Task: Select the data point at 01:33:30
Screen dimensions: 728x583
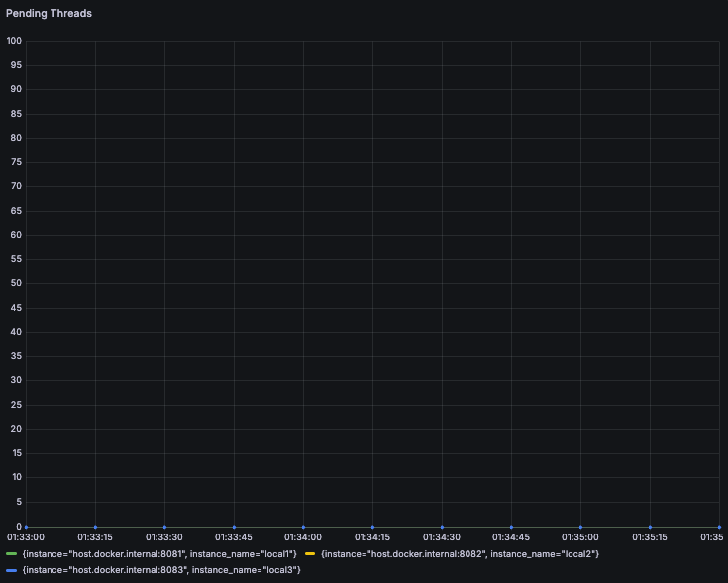Action: tap(164, 527)
